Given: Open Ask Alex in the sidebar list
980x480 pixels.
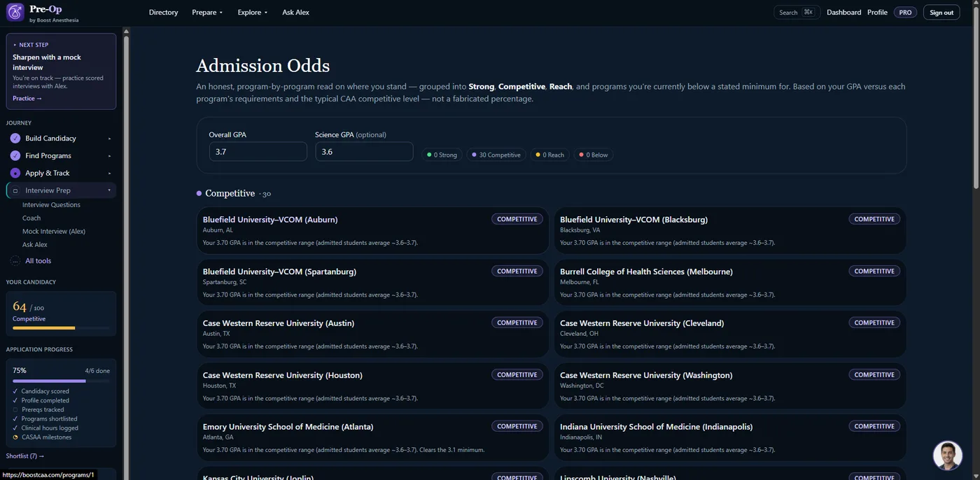Looking at the screenshot, I should pos(35,245).
